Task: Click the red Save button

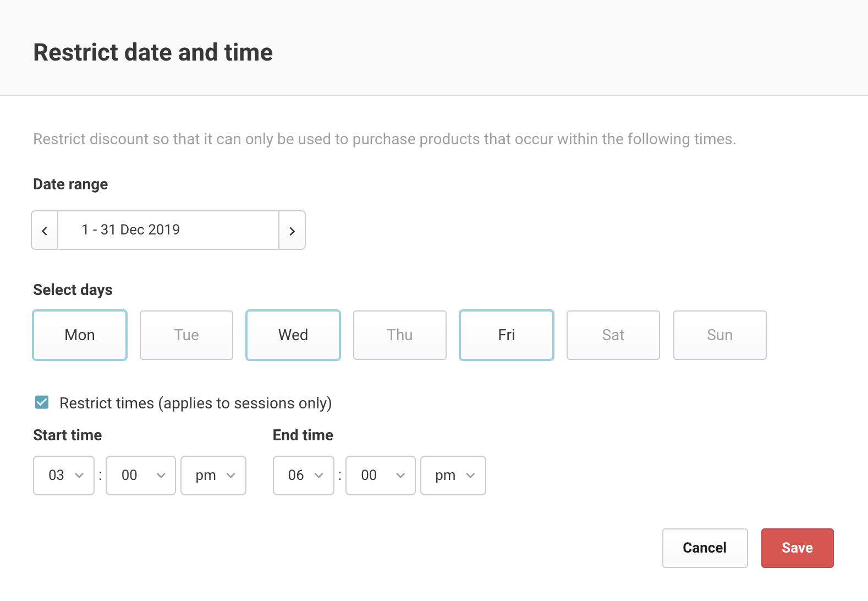Action: click(797, 548)
